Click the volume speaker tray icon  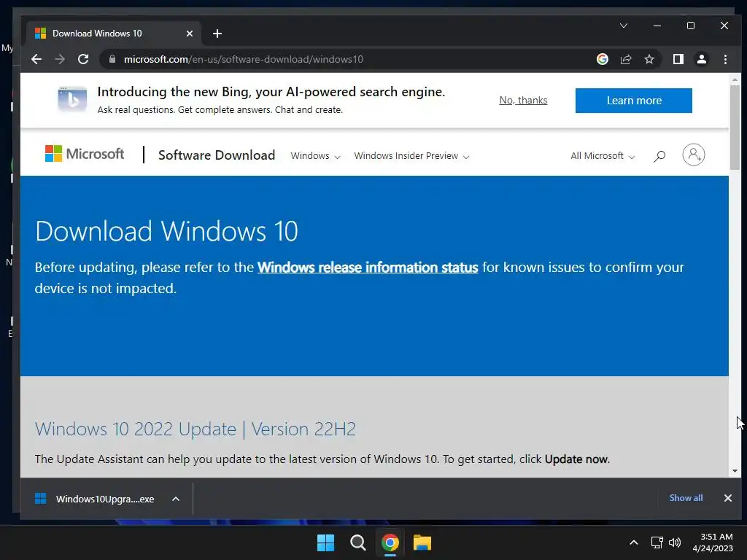click(675, 542)
